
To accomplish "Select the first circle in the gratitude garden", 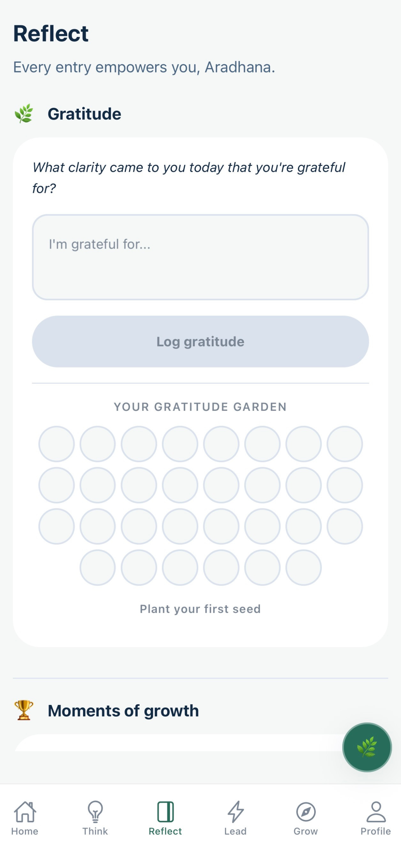I will pos(57,444).
